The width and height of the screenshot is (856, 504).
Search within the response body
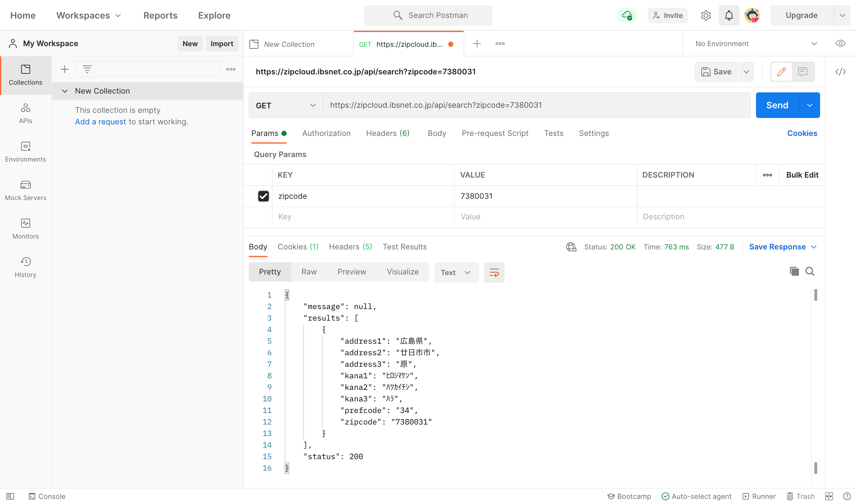coord(810,271)
